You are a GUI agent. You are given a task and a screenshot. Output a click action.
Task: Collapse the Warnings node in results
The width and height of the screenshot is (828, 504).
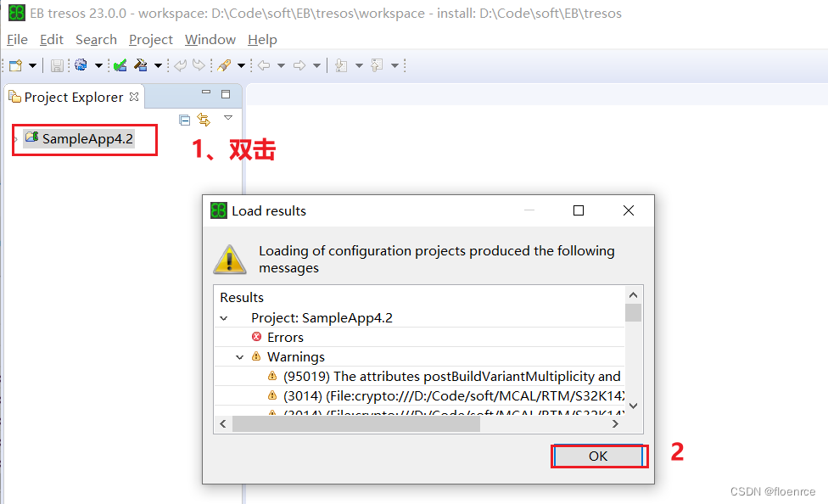(240, 357)
